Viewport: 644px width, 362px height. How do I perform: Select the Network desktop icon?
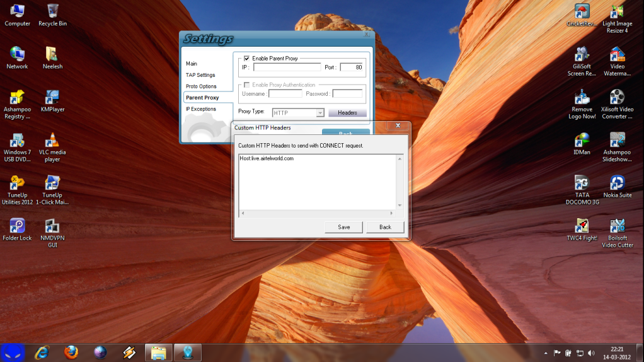tap(17, 58)
